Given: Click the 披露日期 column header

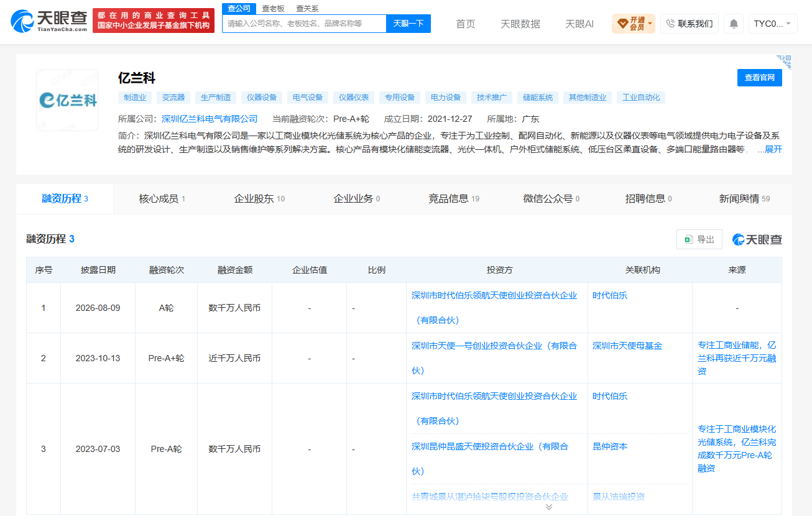Looking at the screenshot, I should click(98, 270).
